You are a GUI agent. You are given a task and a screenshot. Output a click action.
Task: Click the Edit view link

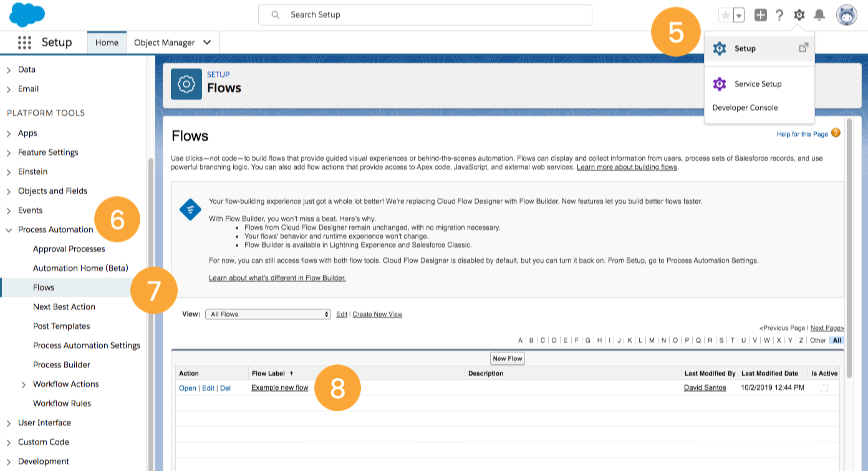coord(342,315)
